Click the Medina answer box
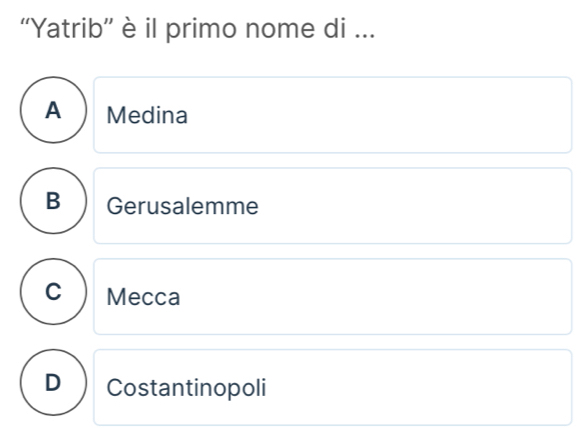Screen dimensions: 587x428 pyautogui.click(x=333, y=115)
